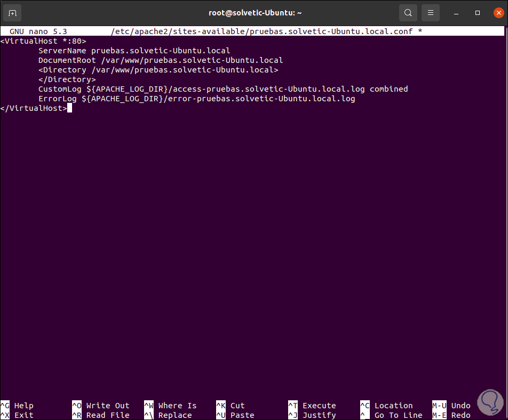
Task: Click the ^X Exit shortcut
Action: pyautogui.click(x=17, y=415)
